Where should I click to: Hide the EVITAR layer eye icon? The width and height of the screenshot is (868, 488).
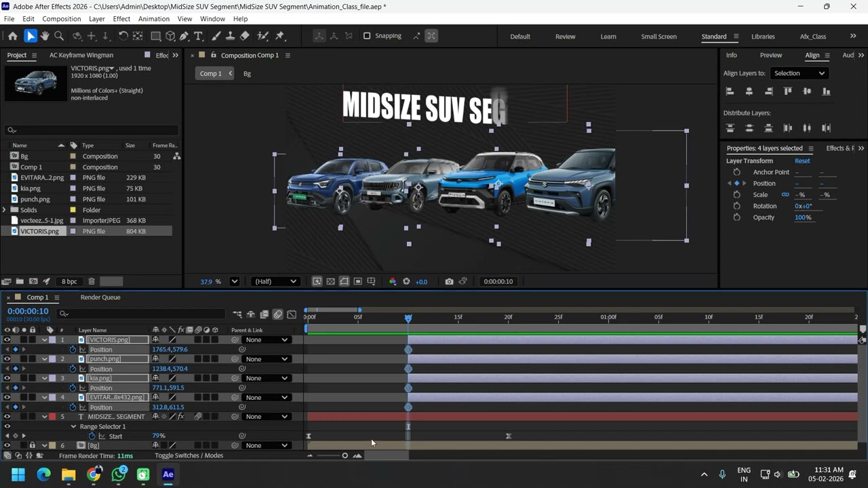7,397
